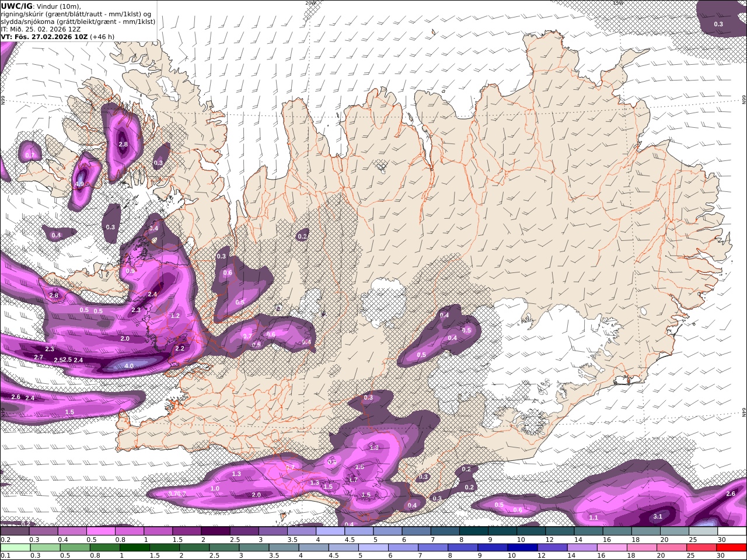Click the '1.1' precipitation value on the map
This screenshot has height=560, width=747.
(594, 517)
